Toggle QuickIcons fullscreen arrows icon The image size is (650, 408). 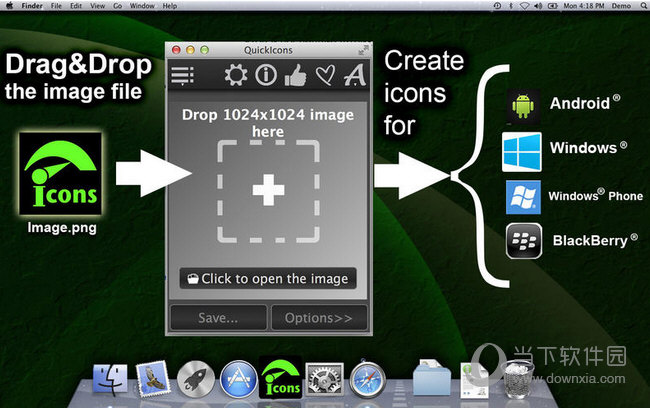363,50
